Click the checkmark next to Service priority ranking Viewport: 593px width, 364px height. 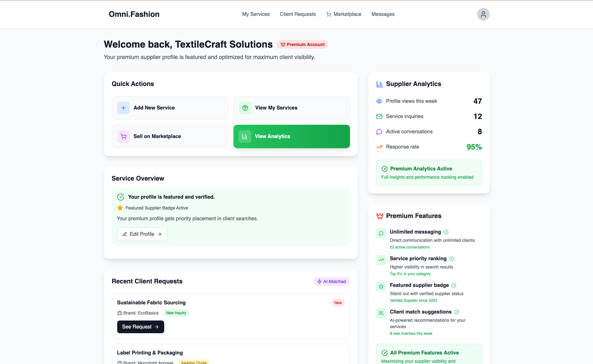tap(452, 259)
